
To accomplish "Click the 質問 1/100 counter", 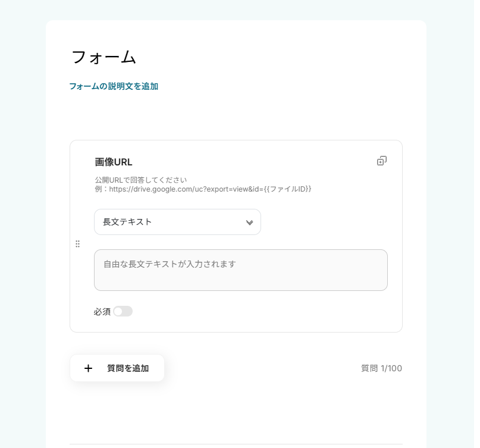I will 381,368.
